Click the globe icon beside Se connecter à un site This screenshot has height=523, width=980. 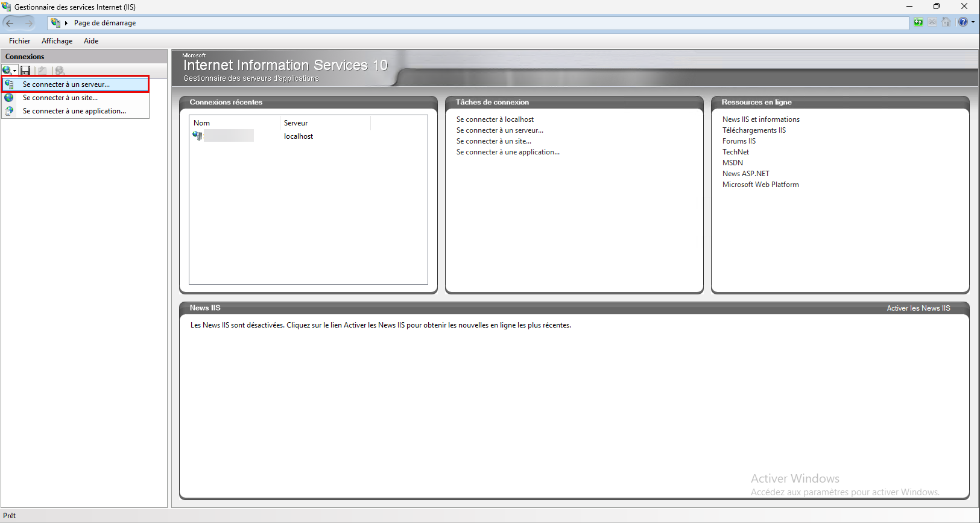pyautogui.click(x=9, y=98)
